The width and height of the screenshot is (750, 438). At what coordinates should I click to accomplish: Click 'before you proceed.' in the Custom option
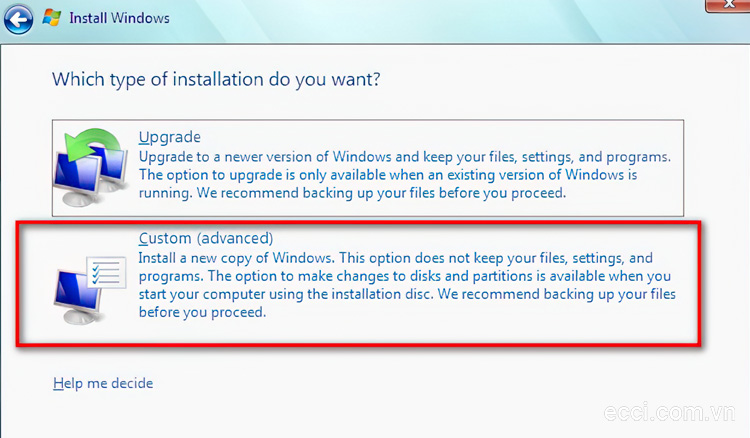click(x=202, y=312)
